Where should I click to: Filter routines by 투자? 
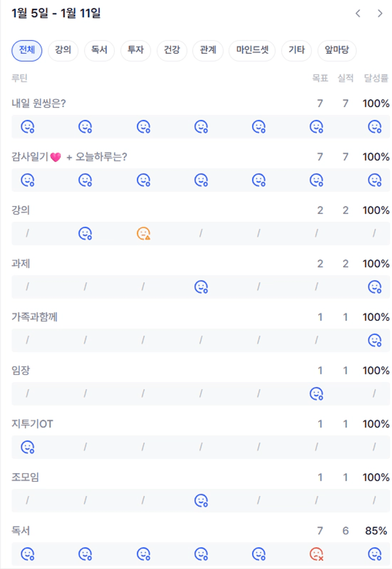(136, 50)
